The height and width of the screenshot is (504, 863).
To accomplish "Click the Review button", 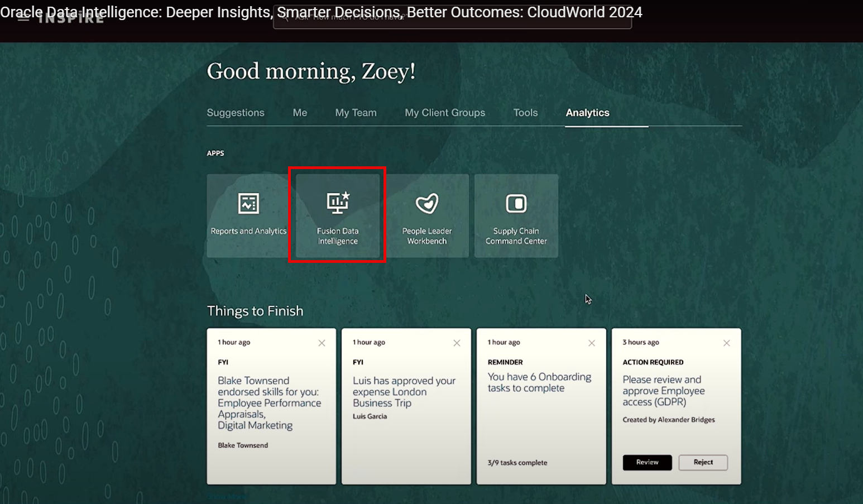I will tap(648, 462).
